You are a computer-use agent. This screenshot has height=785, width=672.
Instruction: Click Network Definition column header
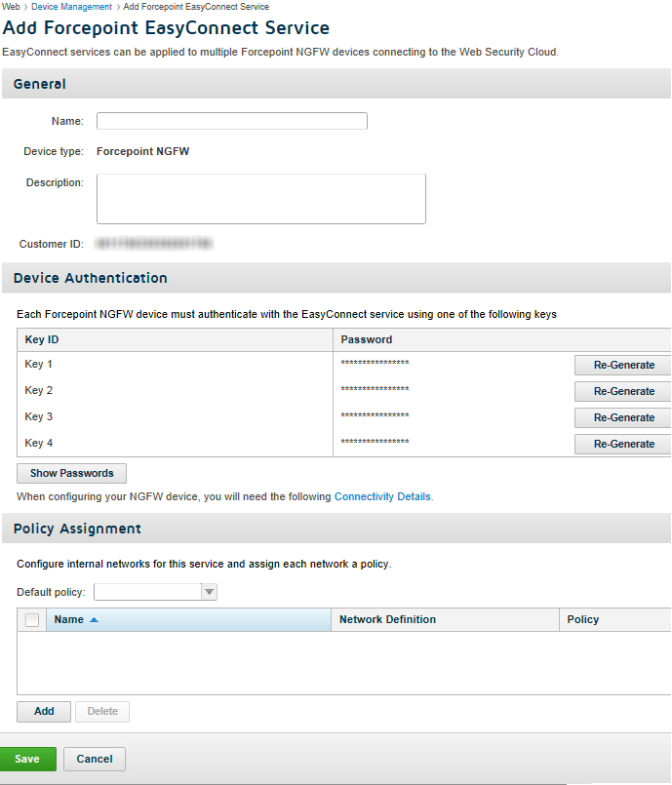pos(445,620)
